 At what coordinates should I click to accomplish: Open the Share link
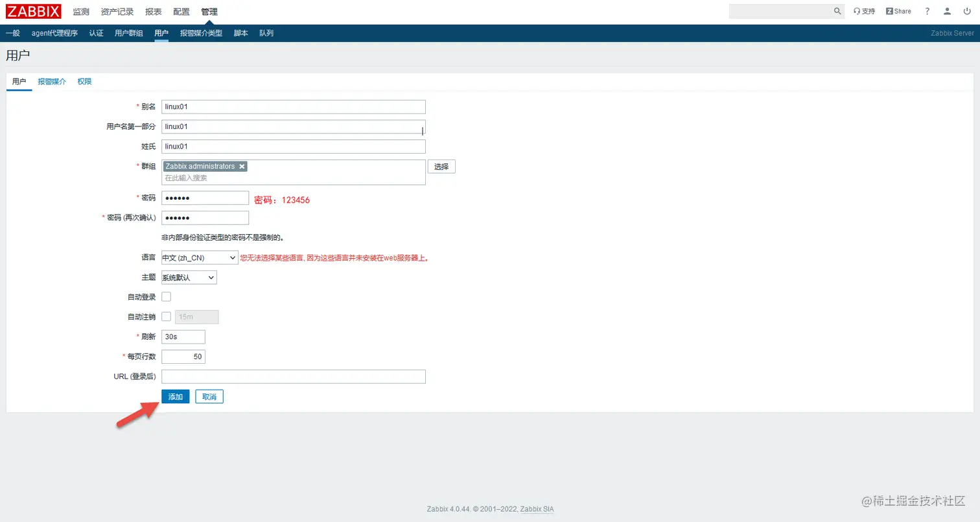click(898, 11)
